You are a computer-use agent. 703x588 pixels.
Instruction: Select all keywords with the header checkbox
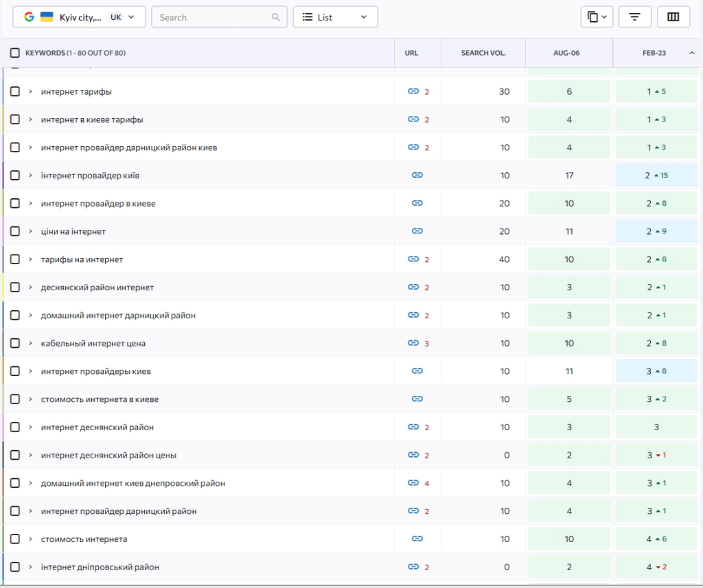[x=15, y=53]
